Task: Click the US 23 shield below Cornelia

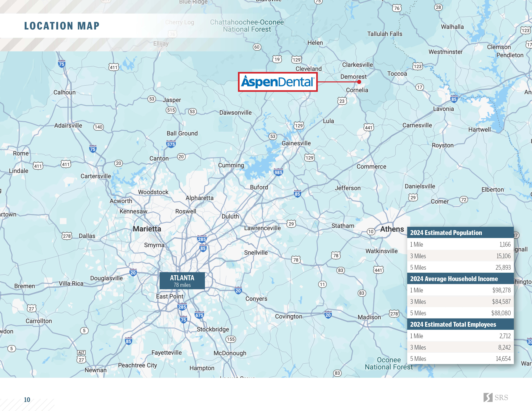Action: point(342,101)
